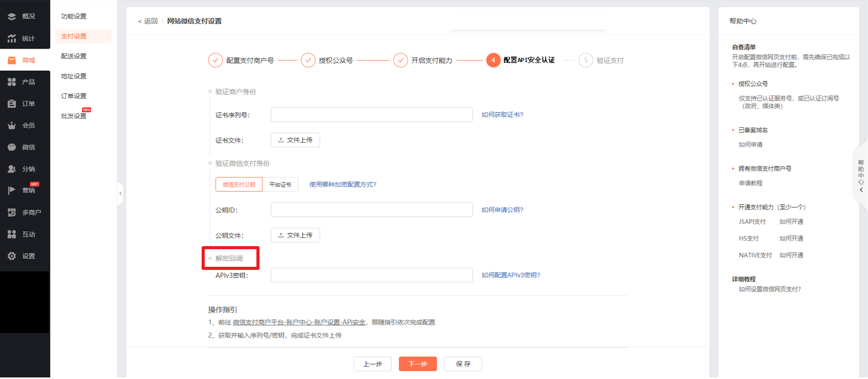Open 配送设置 in the settings menu
The image size is (868, 379).
tap(74, 56)
